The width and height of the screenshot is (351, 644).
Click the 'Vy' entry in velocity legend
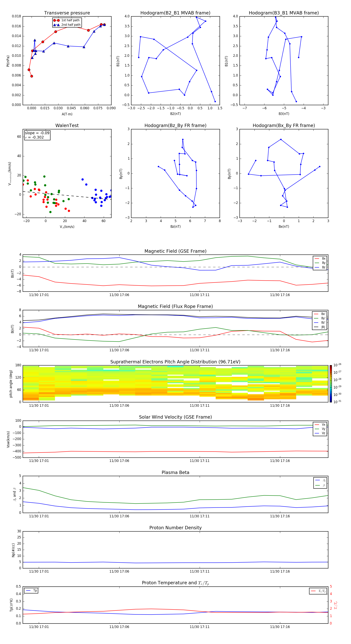pos(320,429)
